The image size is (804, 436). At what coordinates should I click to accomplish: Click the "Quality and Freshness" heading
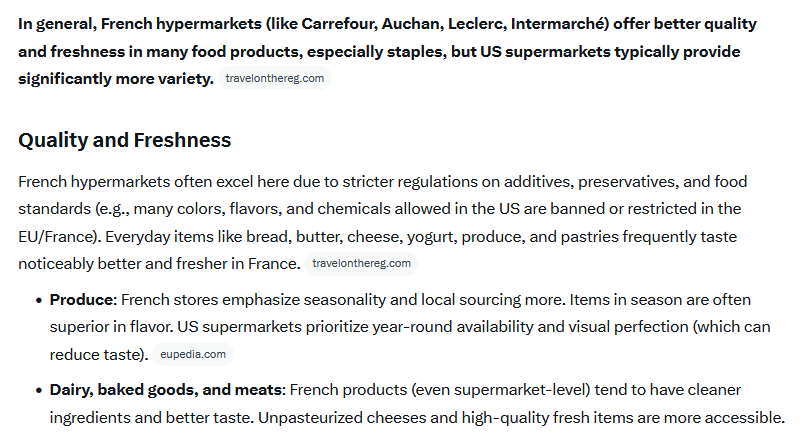tap(125, 140)
